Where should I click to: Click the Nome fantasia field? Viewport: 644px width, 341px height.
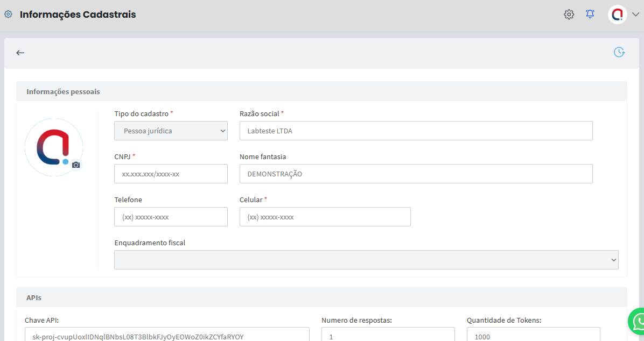(x=416, y=174)
